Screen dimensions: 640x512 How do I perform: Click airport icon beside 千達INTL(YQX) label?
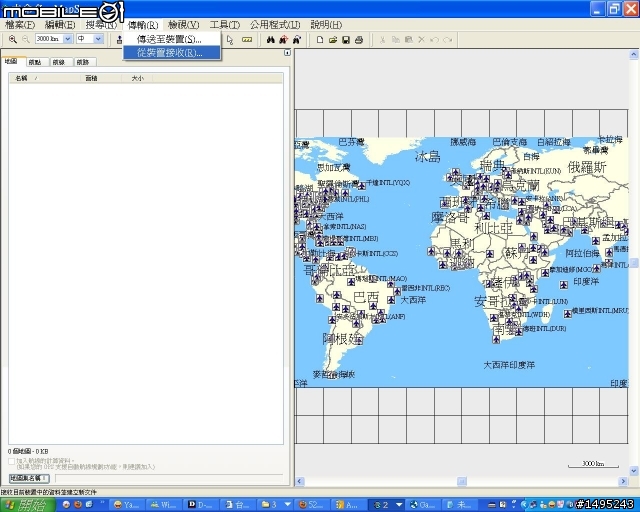tap(361, 186)
